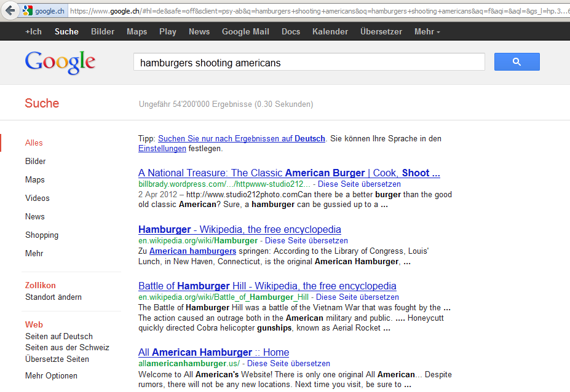Click the search query input field
This screenshot has height=392, width=570.
click(309, 62)
